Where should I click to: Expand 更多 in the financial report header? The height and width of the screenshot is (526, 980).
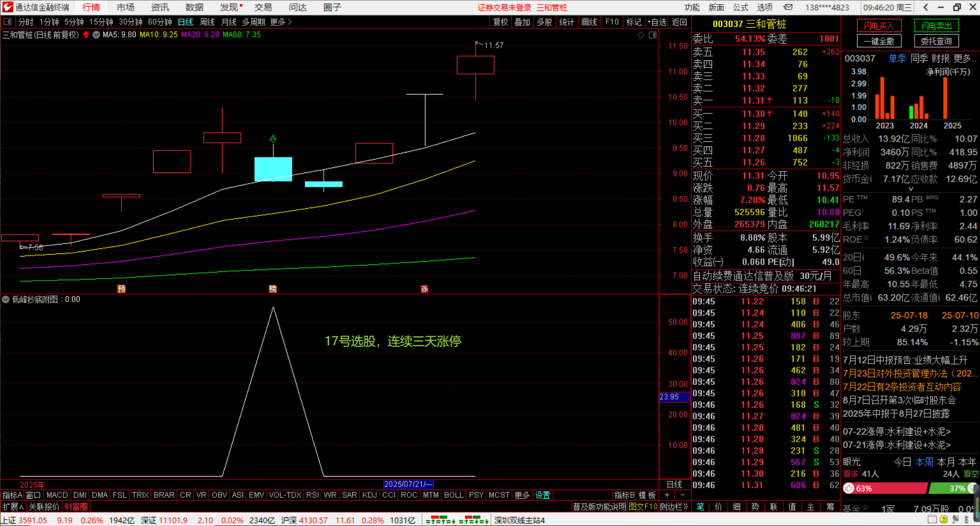(x=964, y=59)
